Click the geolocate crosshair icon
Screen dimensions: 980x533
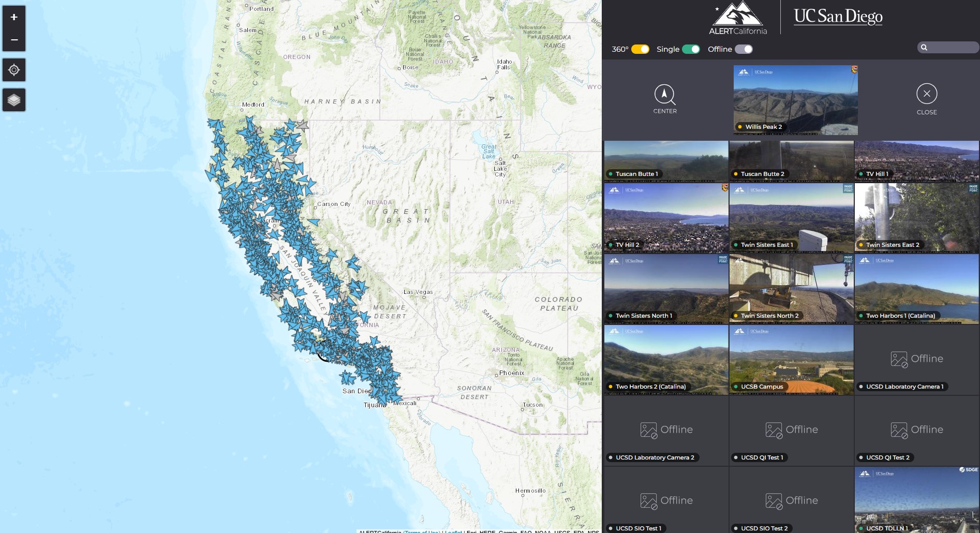click(14, 70)
